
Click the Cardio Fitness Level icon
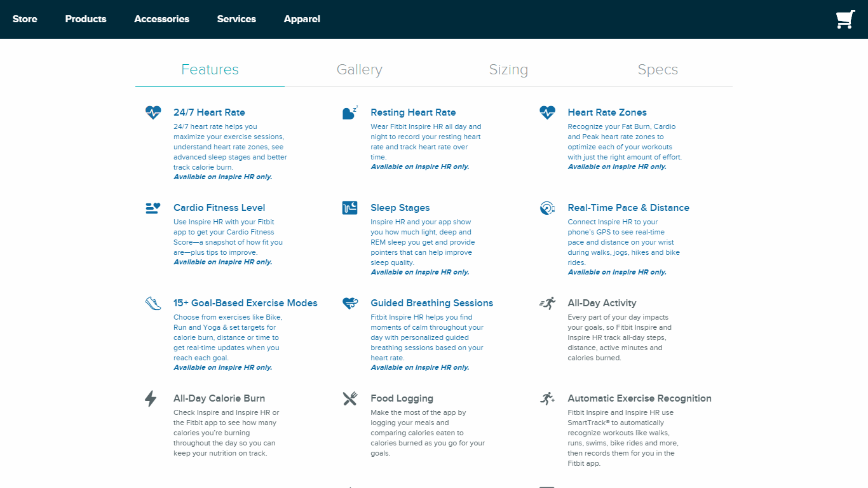[153, 208]
